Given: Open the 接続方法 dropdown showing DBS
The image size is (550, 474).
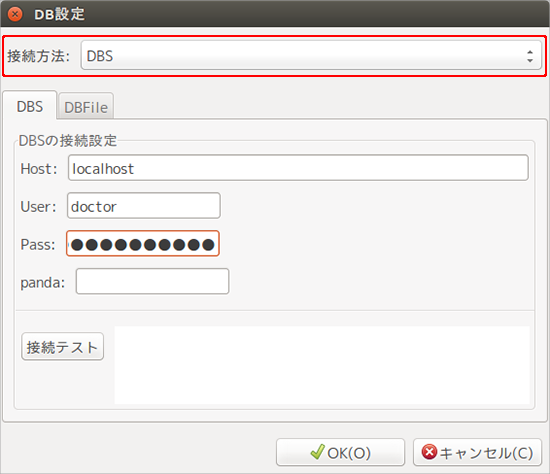Looking at the screenshot, I should 311,55.
